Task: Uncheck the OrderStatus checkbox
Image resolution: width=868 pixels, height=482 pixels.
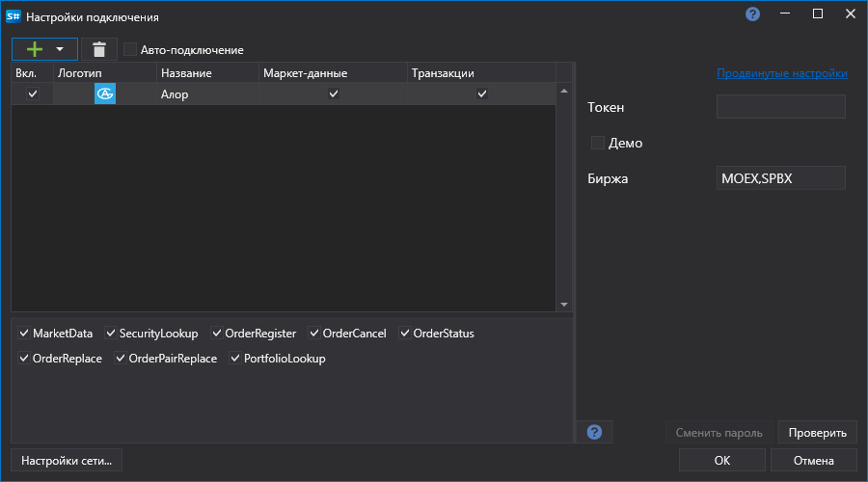Action: tap(405, 334)
